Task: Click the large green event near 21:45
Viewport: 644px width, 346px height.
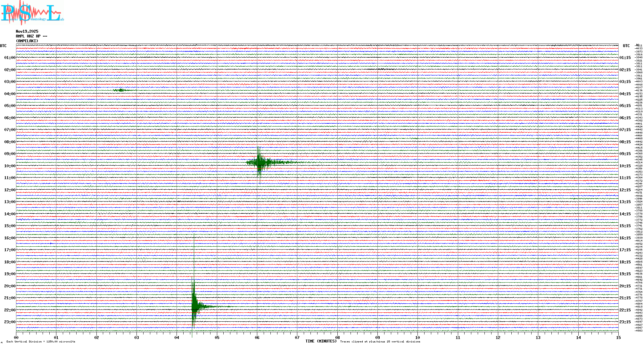Action: tap(194, 307)
